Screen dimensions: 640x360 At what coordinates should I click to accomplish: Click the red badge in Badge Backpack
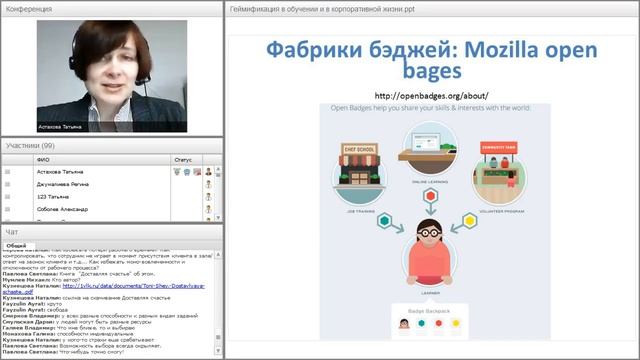[x=438, y=323]
